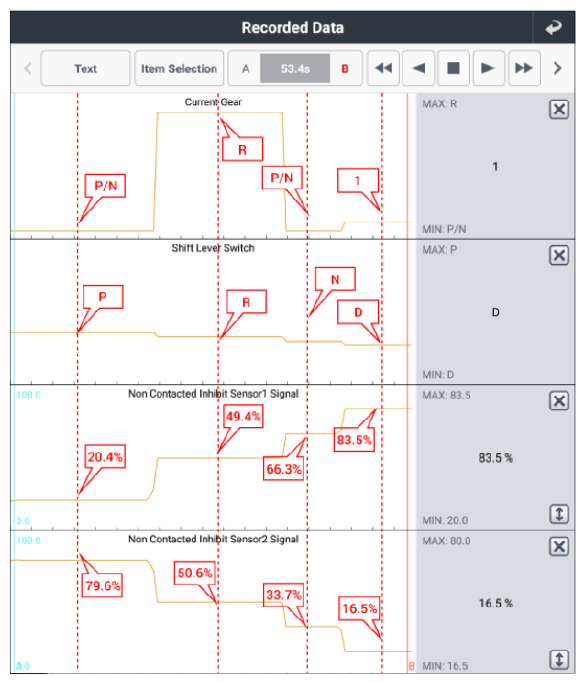Click the R callout on Current Gear
This screenshot has width=585, height=683.
(242, 149)
